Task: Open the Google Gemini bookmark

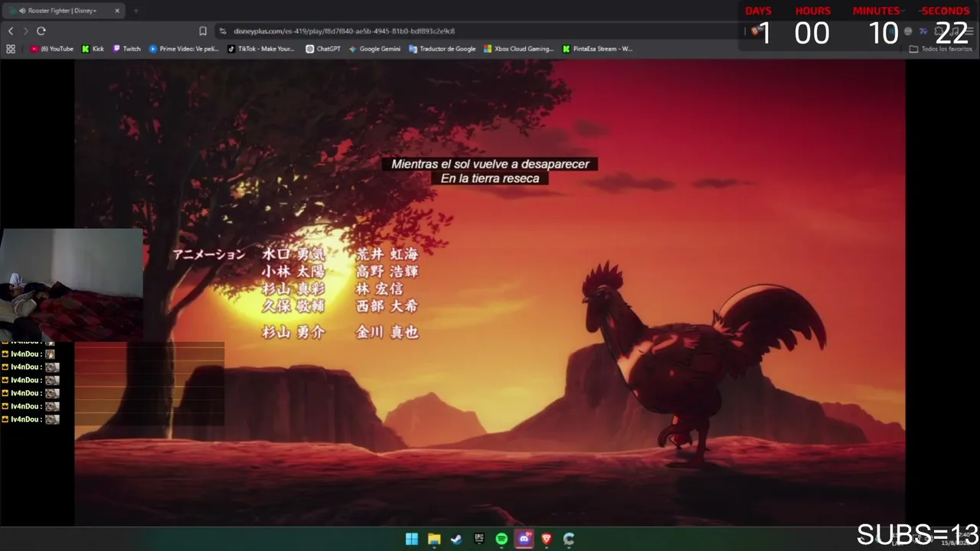Action: tap(374, 49)
